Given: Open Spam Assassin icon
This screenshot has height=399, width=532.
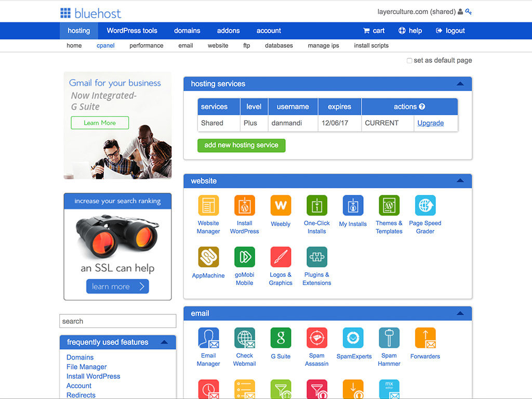Looking at the screenshot, I should click(x=316, y=338).
